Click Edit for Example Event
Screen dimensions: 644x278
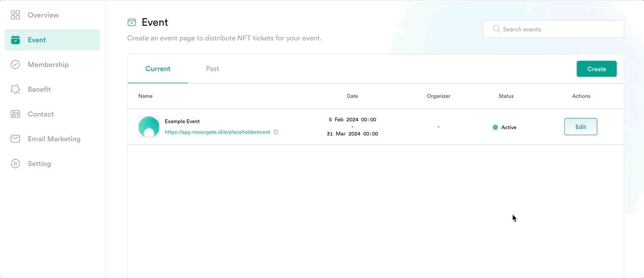[x=580, y=127]
